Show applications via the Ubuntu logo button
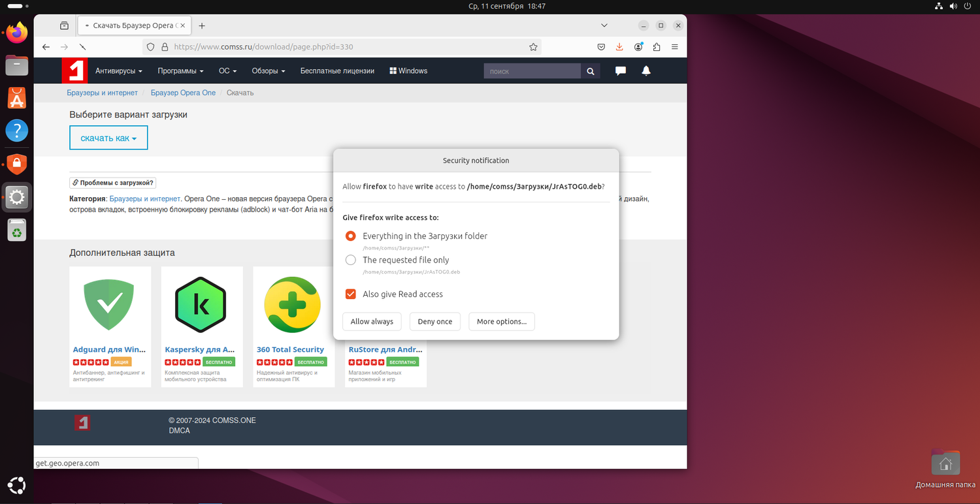 click(17, 486)
